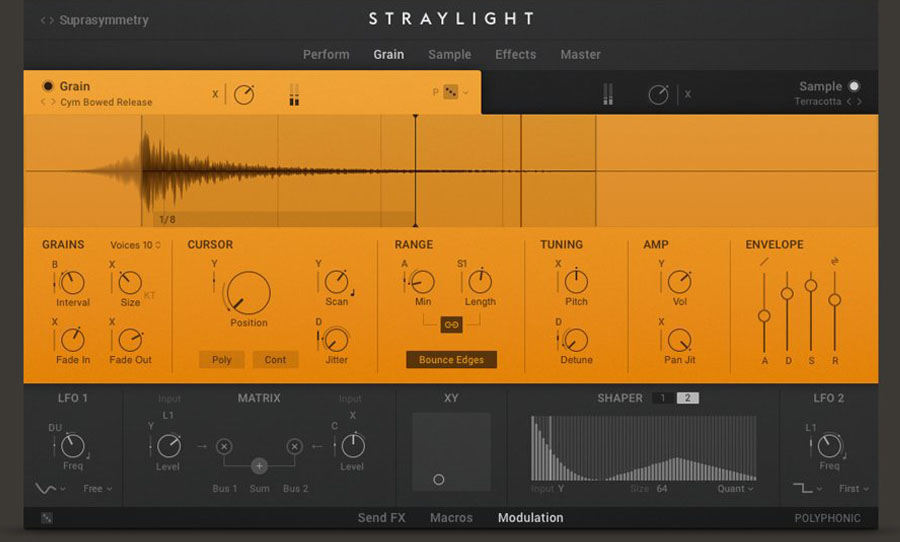Toggle the Bus 2 multiply node
900x542 pixels.
(x=294, y=446)
